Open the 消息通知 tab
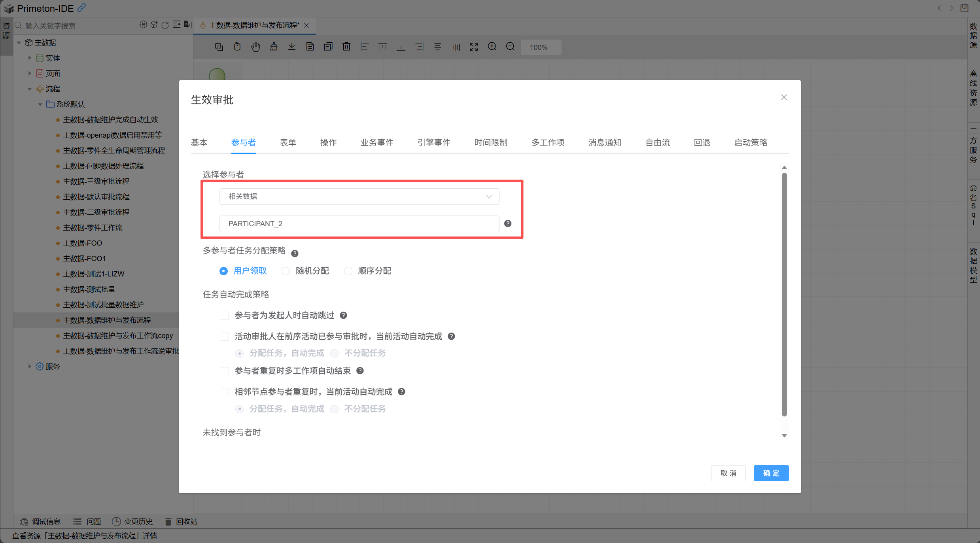 coord(604,142)
